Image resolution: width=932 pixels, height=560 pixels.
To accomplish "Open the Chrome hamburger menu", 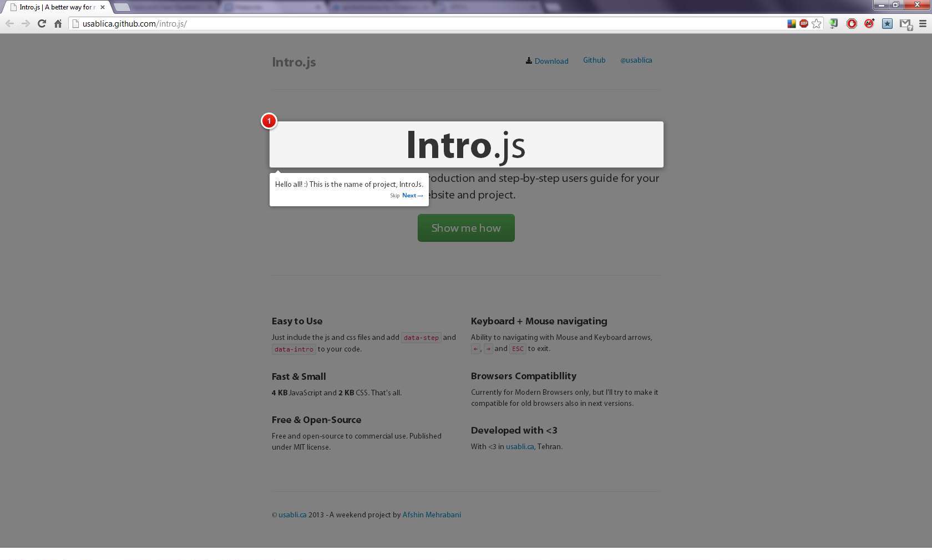I will pos(923,23).
